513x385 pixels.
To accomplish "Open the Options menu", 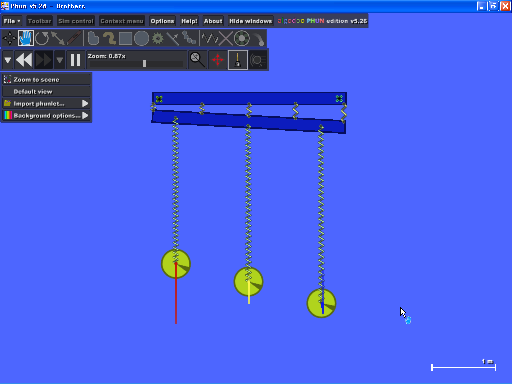I will pyautogui.click(x=162, y=21).
